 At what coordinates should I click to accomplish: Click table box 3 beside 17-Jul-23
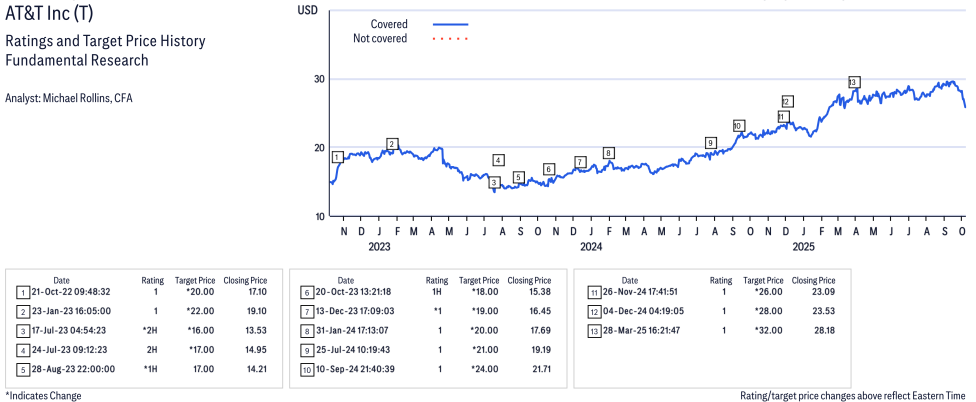point(22,329)
